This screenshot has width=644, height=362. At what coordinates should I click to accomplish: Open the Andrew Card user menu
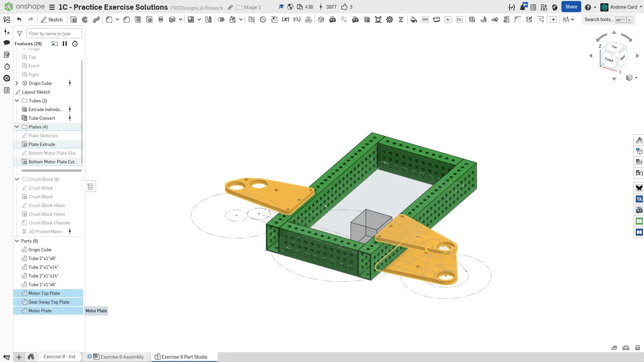point(623,7)
